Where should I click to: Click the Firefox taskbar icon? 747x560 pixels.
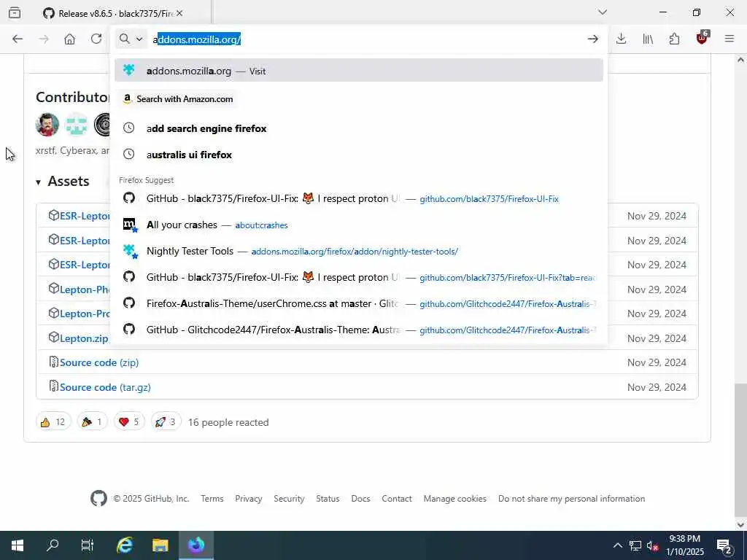point(196,545)
